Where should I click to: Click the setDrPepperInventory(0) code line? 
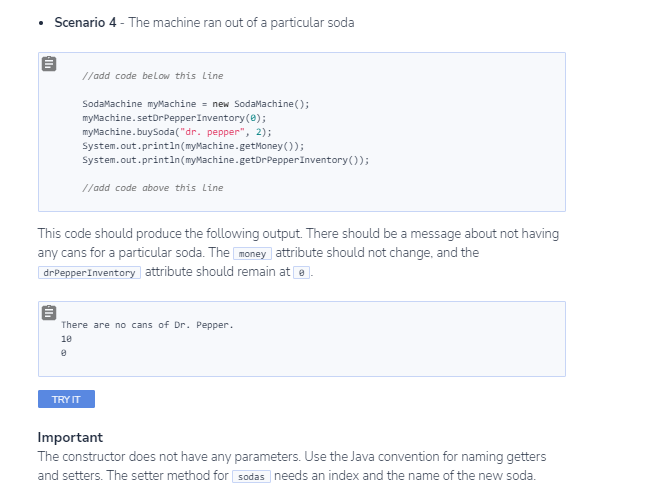click(x=174, y=118)
